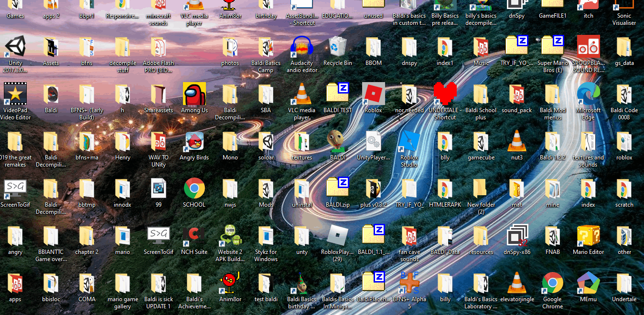Click the Unity 2017 shortcut icon

(15, 47)
